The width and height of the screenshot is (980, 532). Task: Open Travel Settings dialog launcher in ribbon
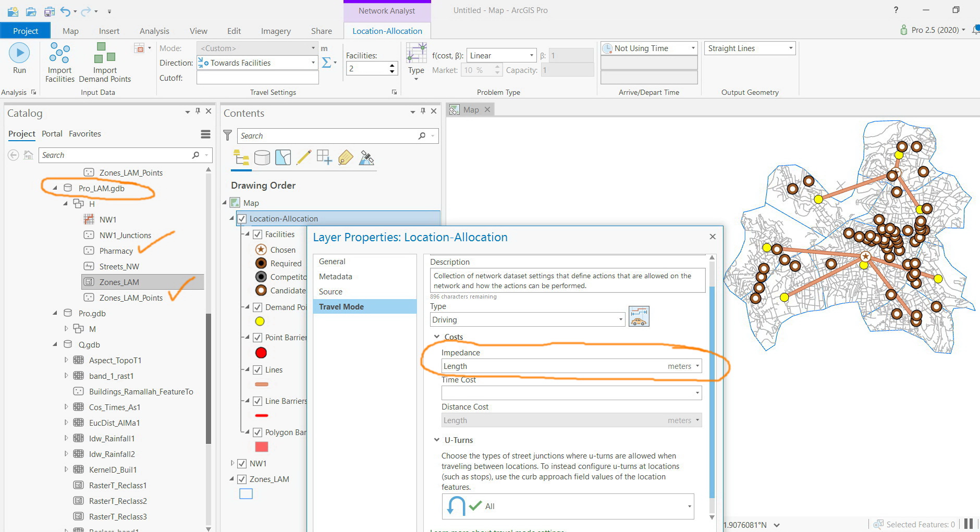(x=394, y=92)
